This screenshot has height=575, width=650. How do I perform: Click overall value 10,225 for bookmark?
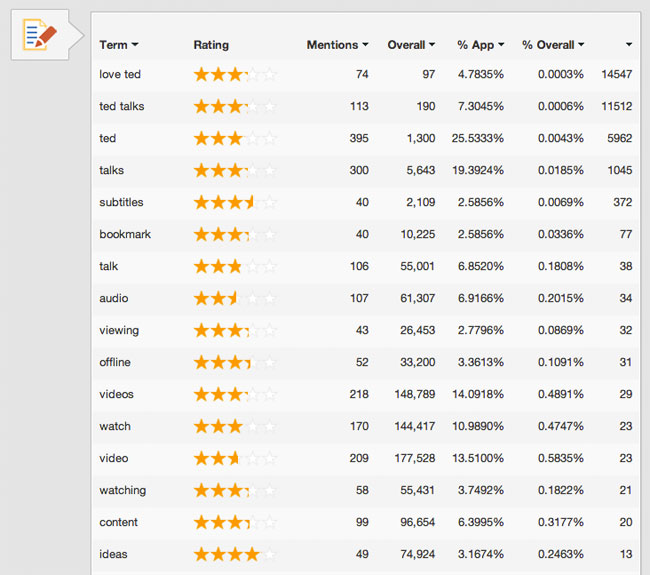[418, 234]
